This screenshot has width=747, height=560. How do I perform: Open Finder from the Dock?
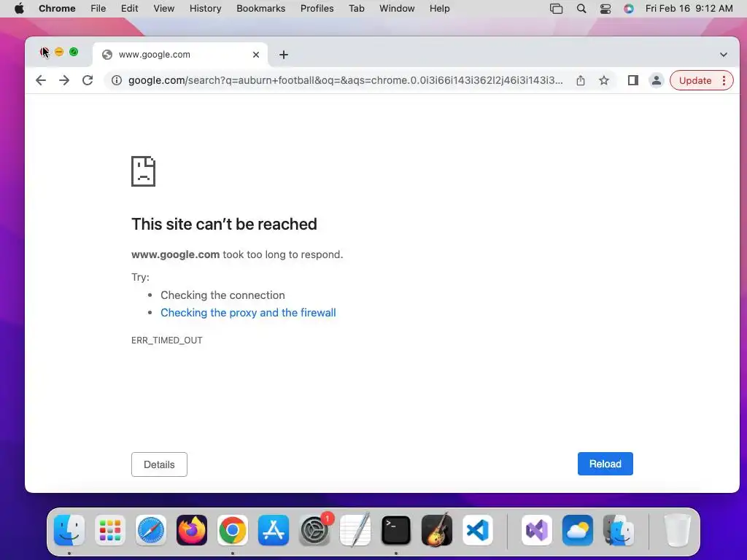pos(69,530)
